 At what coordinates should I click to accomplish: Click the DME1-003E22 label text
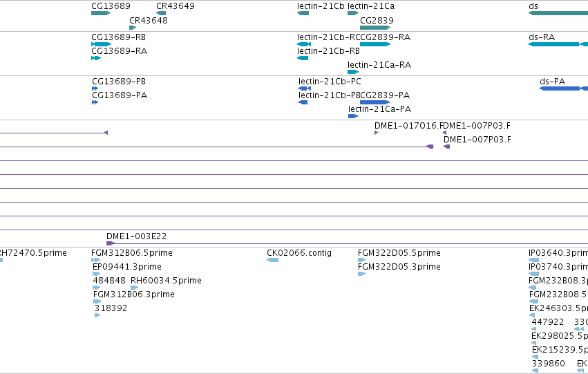point(137,236)
